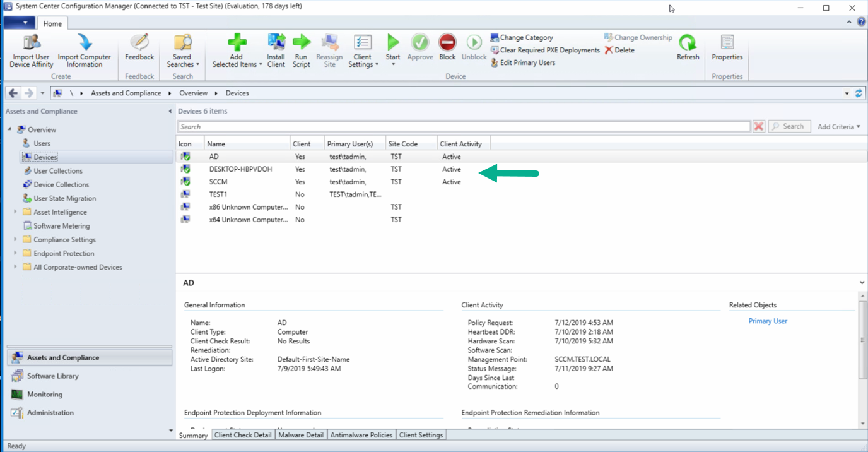The image size is (868, 452).
Task: Select Devices in navigation tree
Action: pos(45,157)
